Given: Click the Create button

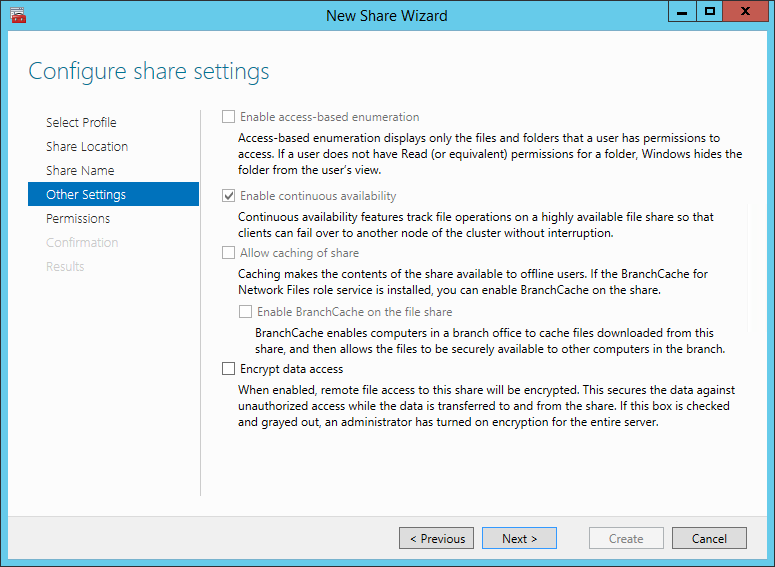Looking at the screenshot, I should 626,538.
